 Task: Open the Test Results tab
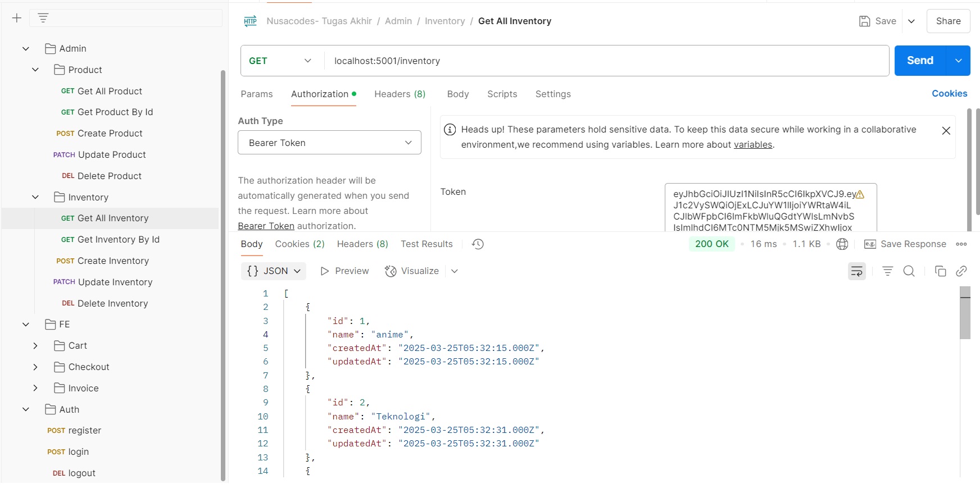point(427,244)
